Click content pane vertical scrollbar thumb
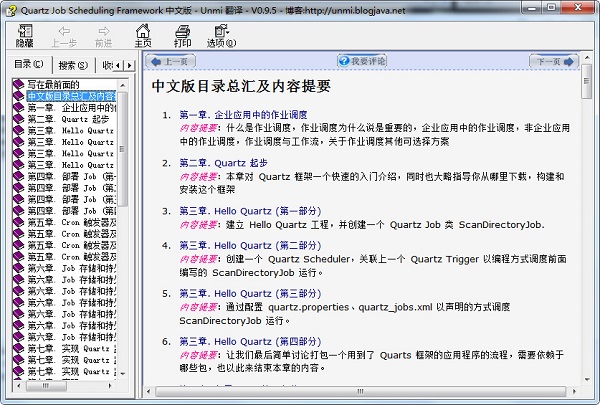 point(587,81)
